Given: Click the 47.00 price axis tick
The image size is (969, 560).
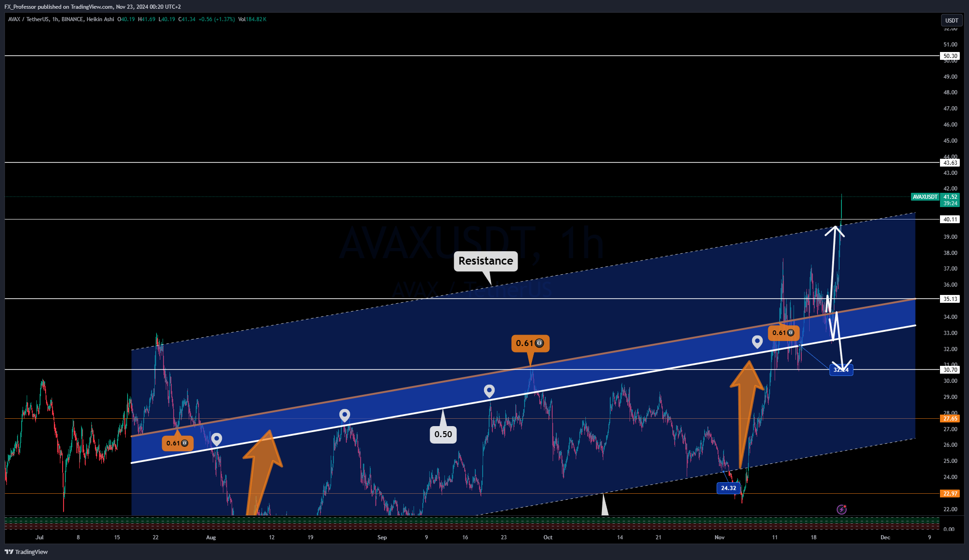Looking at the screenshot, I should pyautogui.click(x=950, y=109).
